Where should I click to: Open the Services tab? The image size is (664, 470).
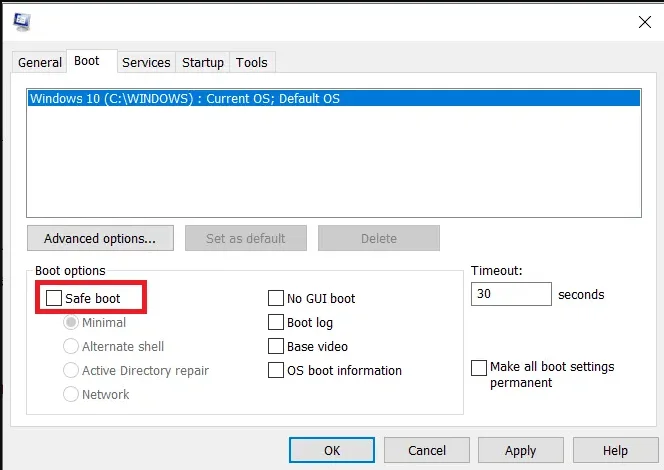point(146,63)
